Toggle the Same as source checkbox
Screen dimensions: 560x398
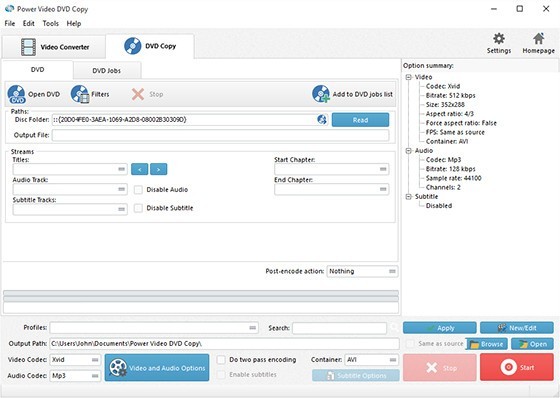pos(410,344)
